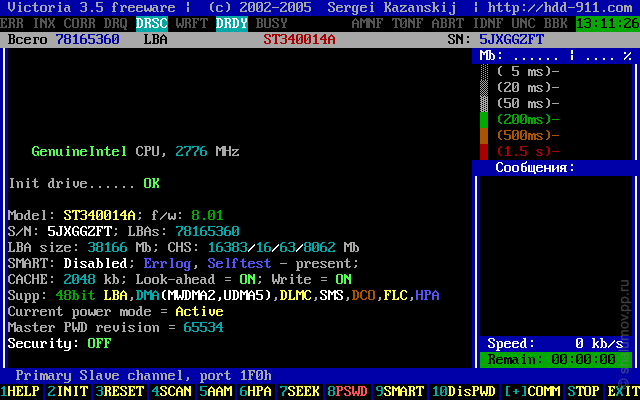640x400 pixels.
Task: Click red ST340014A model in header
Action: pyautogui.click(x=299, y=40)
